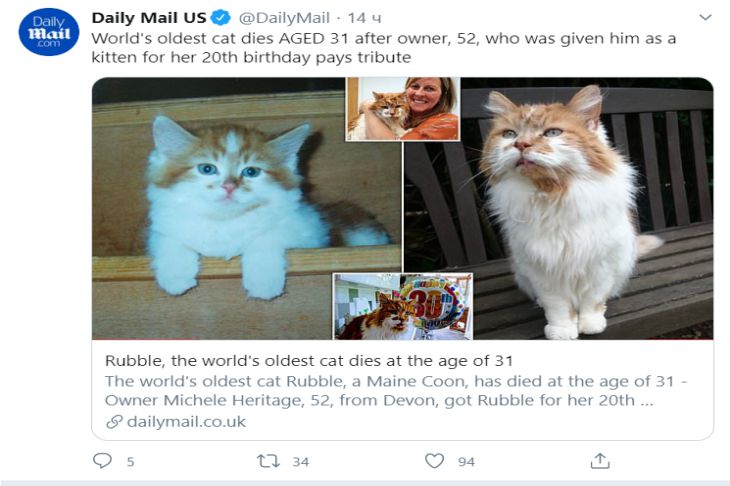The image size is (730, 486).
Task: Open the Daily Mail US profile name
Action: [147, 19]
